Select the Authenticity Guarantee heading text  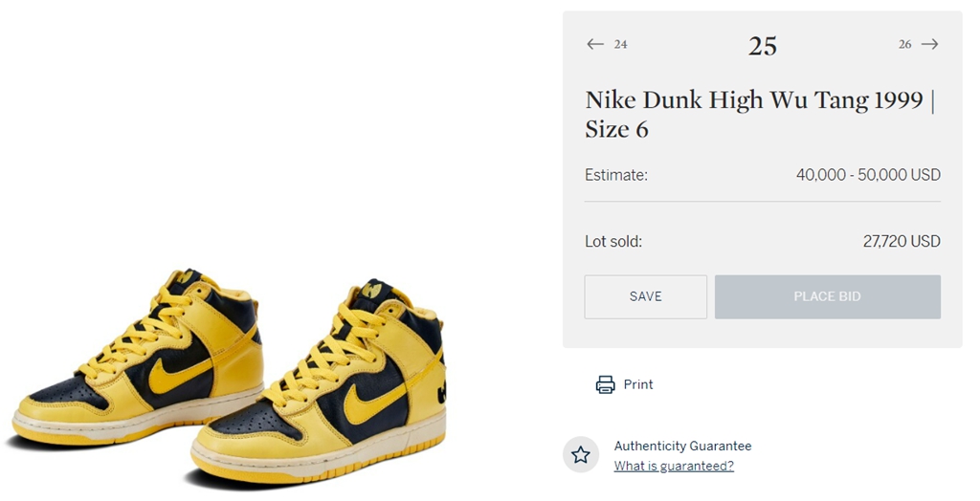click(682, 446)
